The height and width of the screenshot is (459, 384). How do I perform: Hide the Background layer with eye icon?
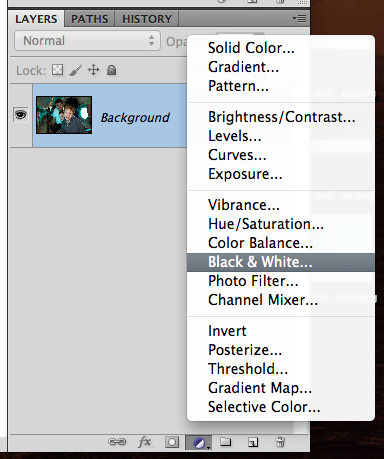pos(20,115)
